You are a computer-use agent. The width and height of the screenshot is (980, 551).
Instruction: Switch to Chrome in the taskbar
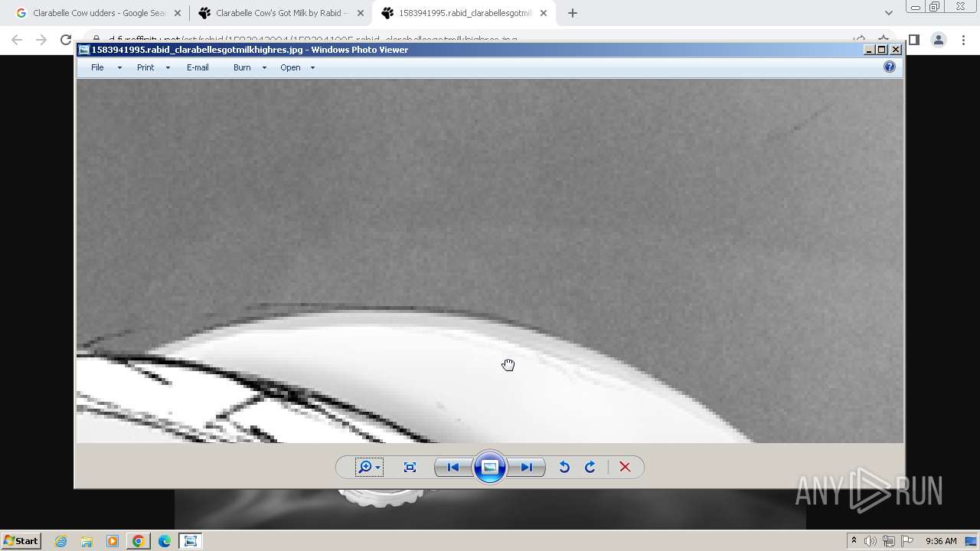click(139, 541)
